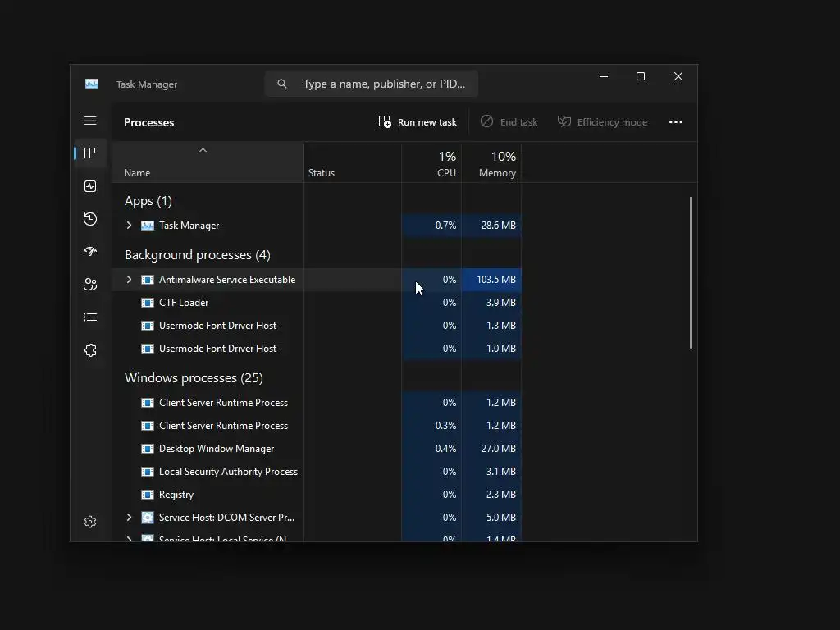Select the CTF Loader process row
This screenshot has width=840, height=630.
pos(316,303)
